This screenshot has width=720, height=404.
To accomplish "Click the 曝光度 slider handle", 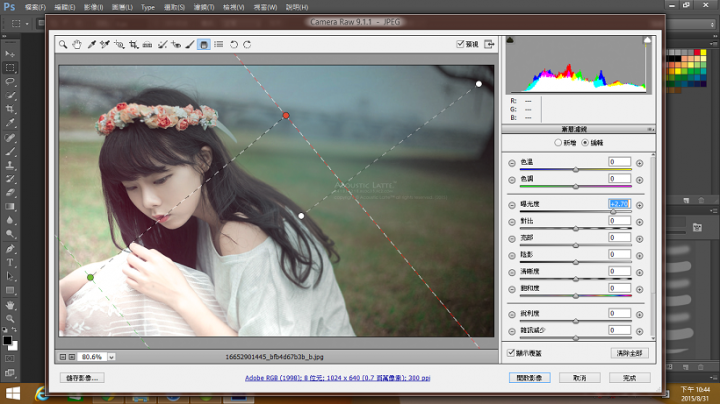I will 613,212.
